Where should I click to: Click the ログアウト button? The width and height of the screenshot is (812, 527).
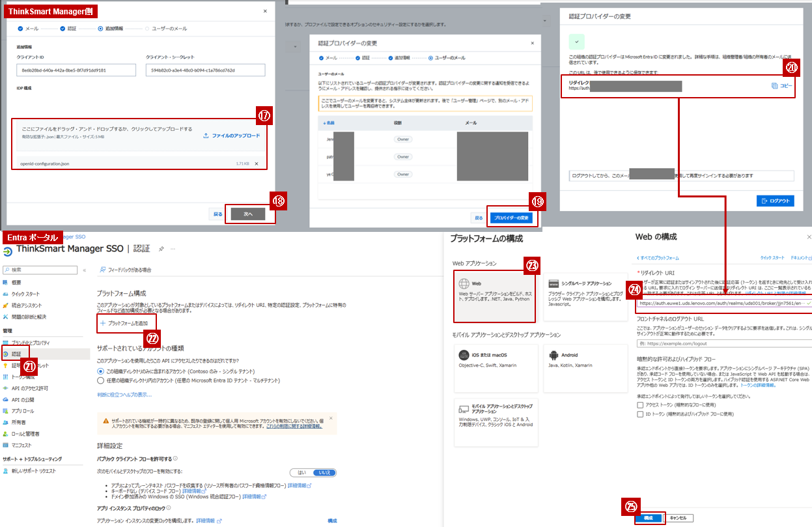pos(775,201)
